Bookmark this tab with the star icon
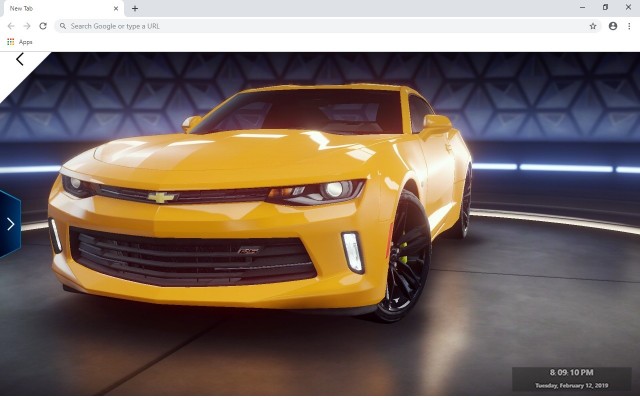 click(x=593, y=26)
